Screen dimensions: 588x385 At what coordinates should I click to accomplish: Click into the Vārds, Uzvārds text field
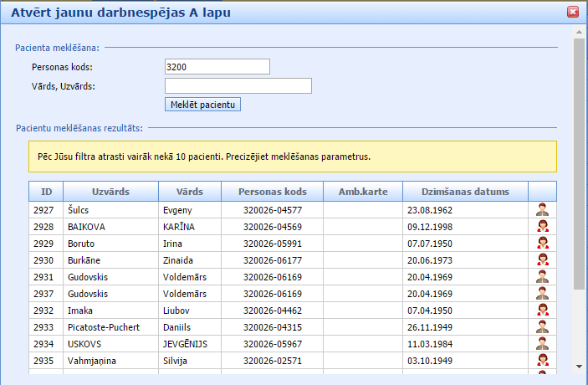coord(238,86)
